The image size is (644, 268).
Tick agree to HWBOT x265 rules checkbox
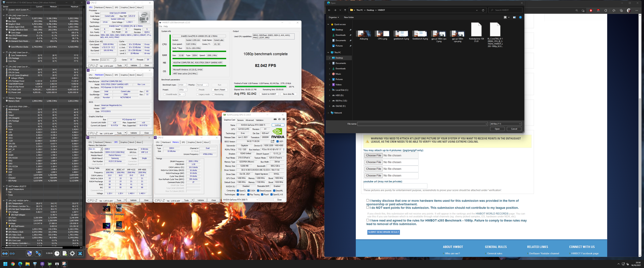click(368, 220)
